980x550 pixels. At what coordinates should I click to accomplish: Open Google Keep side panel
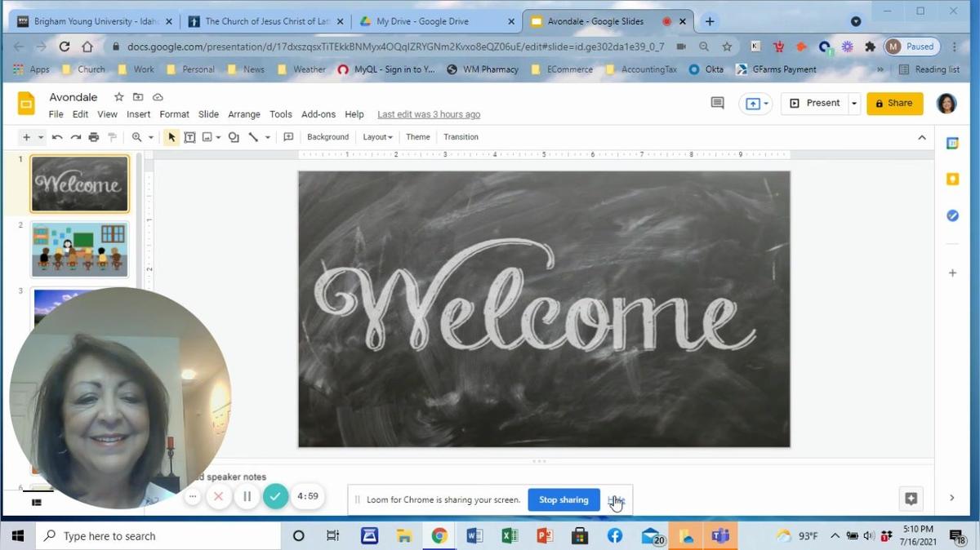coord(952,180)
